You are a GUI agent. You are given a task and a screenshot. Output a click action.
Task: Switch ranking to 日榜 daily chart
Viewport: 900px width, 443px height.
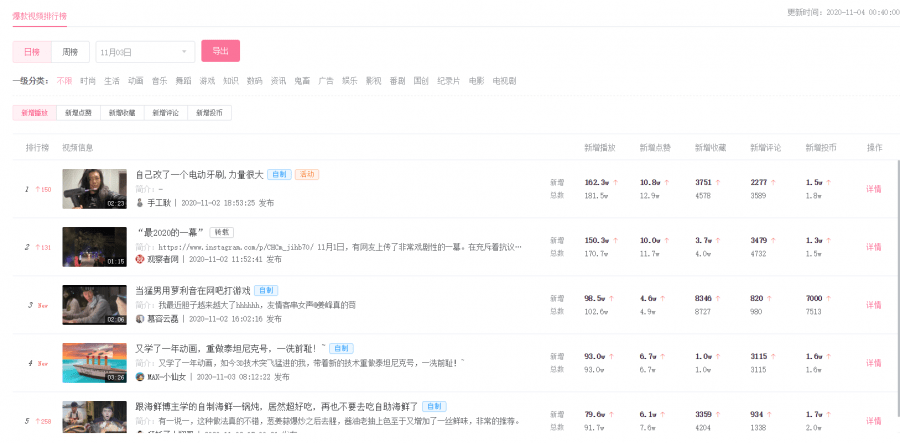point(32,51)
